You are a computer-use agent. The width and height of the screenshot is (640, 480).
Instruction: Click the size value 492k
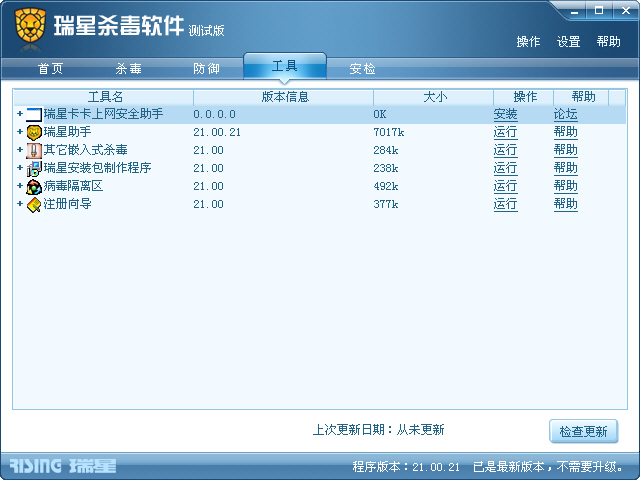pos(386,187)
